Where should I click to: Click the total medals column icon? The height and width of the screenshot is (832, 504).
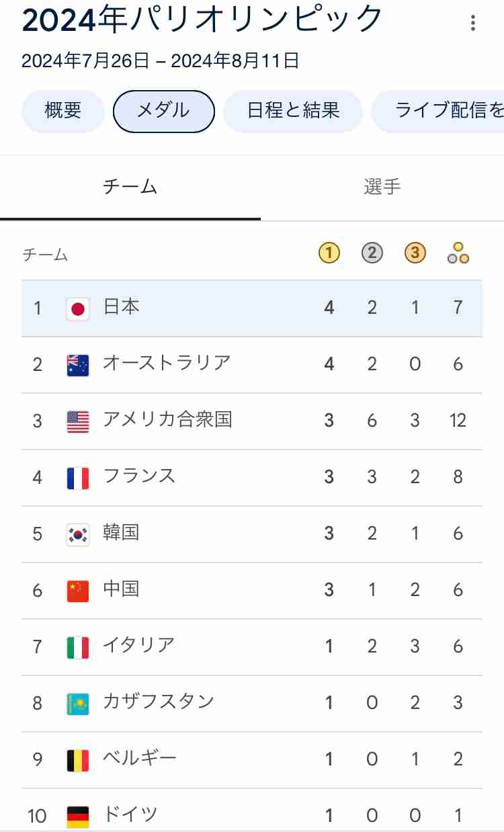458,253
